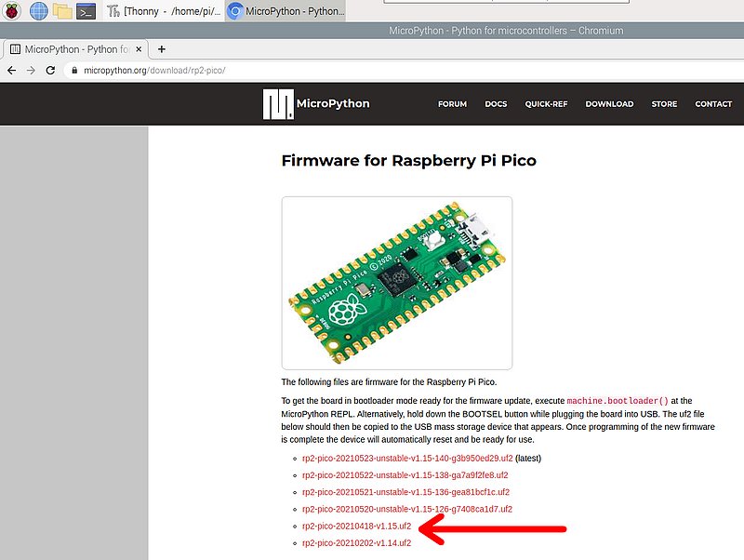
Task: Open the Raspberry Pi main menu
Action: coord(12,10)
